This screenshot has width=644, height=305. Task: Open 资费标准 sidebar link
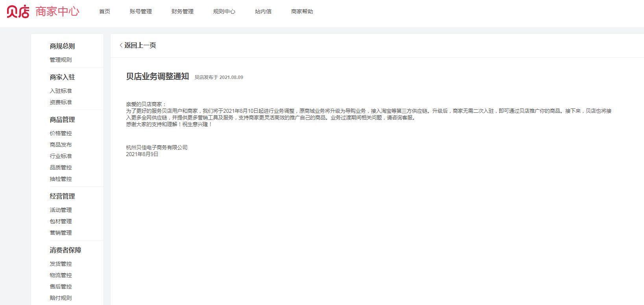click(61, 102)
